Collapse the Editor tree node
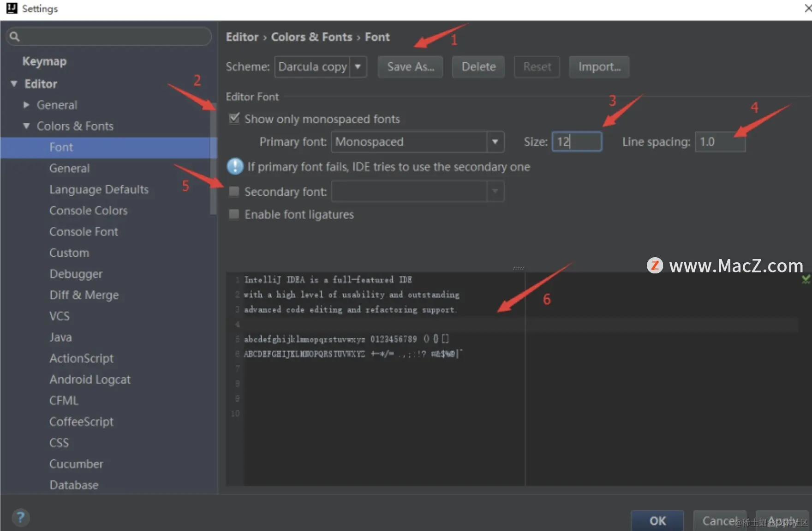 (14, 84)
